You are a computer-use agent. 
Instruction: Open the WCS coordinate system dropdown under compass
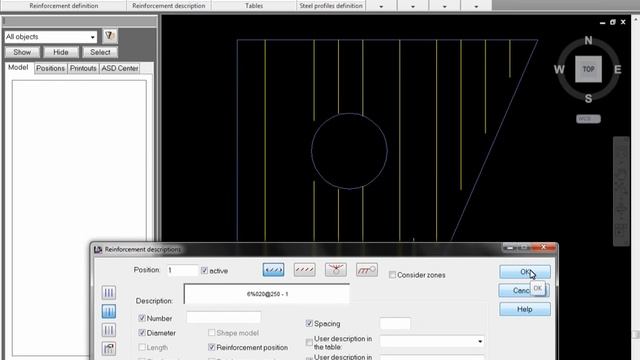588,119
